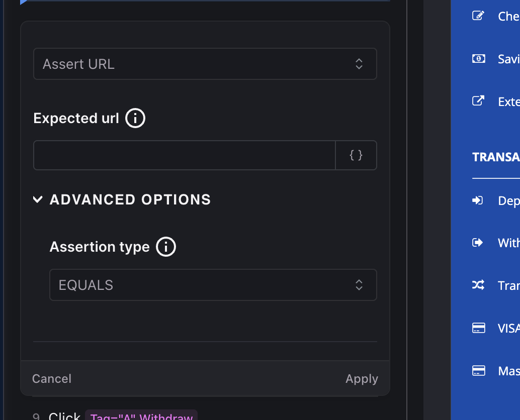Open the Assert URL step type dropdown
The image size is (520, 420).
click(x=205, y=64)
